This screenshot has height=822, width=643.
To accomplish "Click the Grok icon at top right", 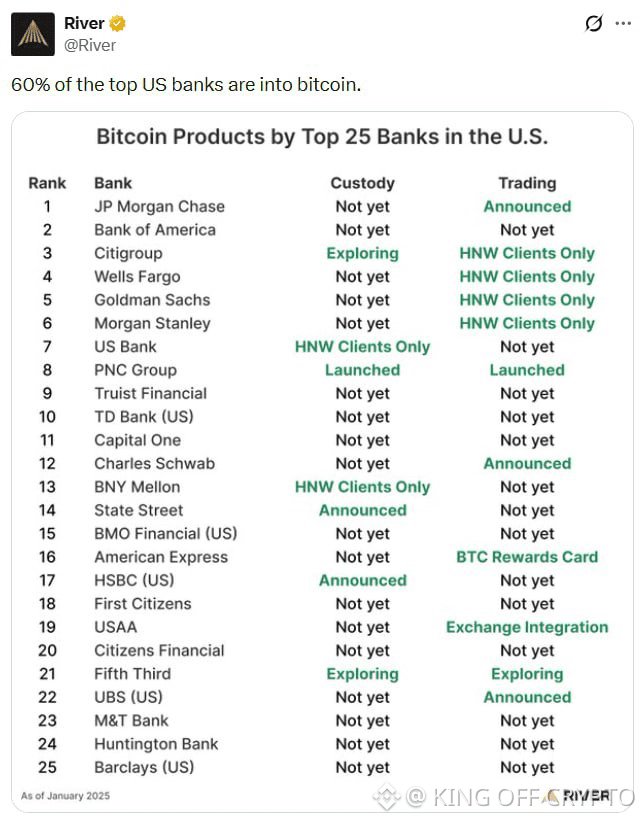I will [593, 24].
